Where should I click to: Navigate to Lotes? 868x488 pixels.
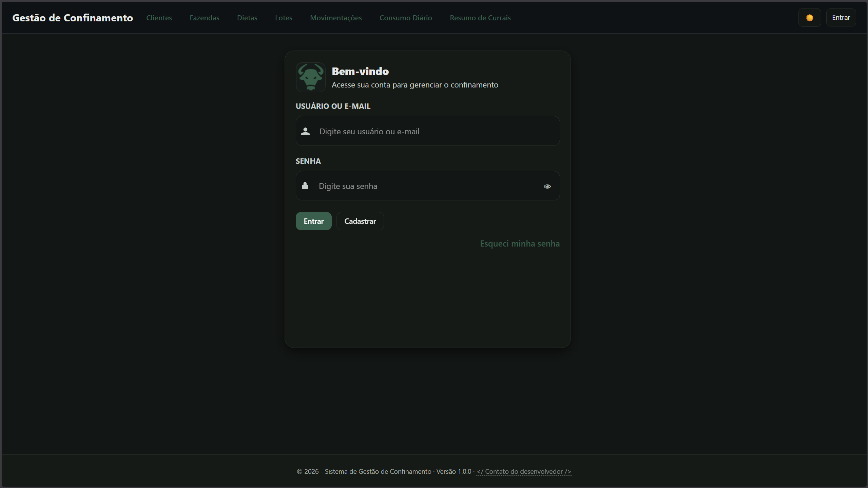tap(284, 18)
